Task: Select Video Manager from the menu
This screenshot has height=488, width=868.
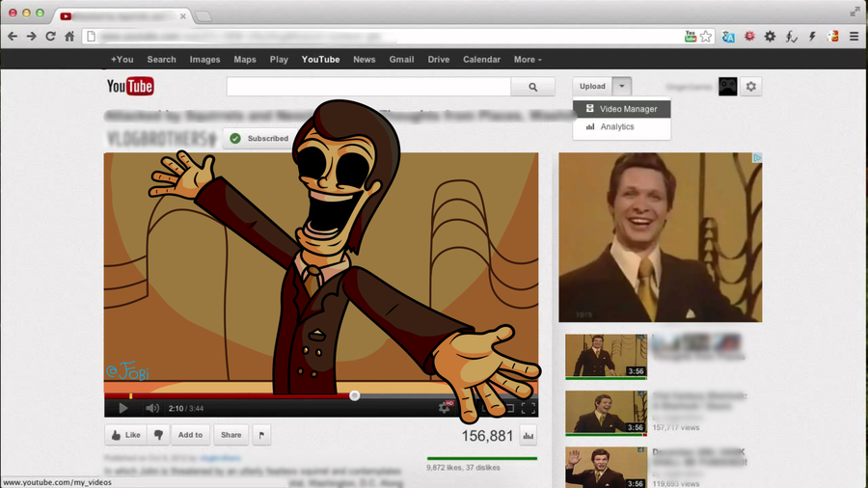Action: point(622,109)
